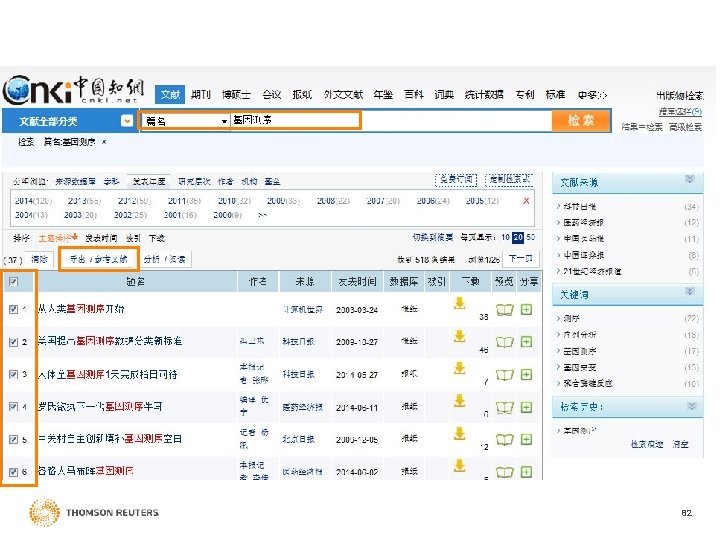Viewport: 720px width, 540px height.
Task: Uncheck the checkbox for result row 2
Action: click(13, 342)
